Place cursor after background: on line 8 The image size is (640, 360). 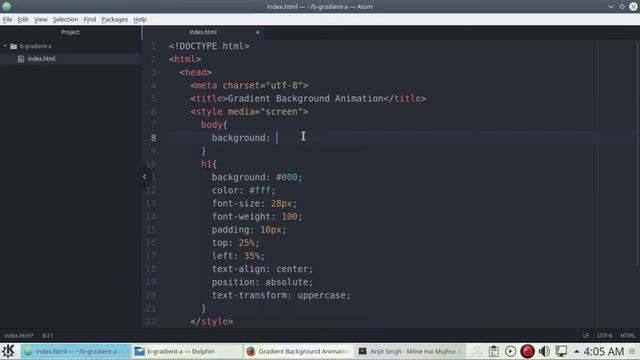pos(277,138)
